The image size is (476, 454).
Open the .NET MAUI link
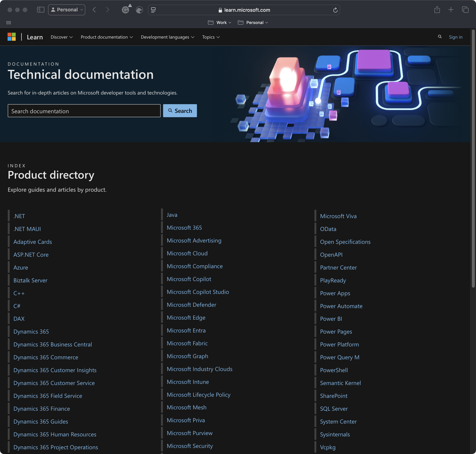click(x=27, y=229)
